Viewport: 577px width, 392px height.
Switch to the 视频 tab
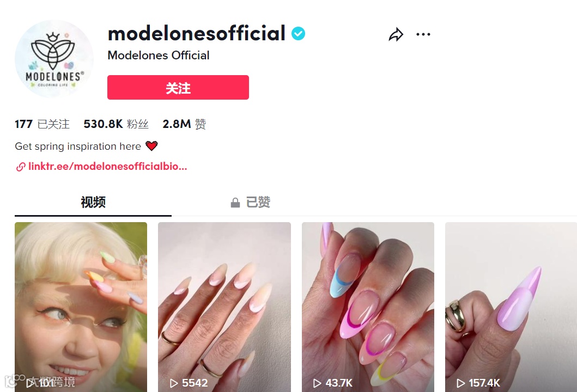pos(93,202)
